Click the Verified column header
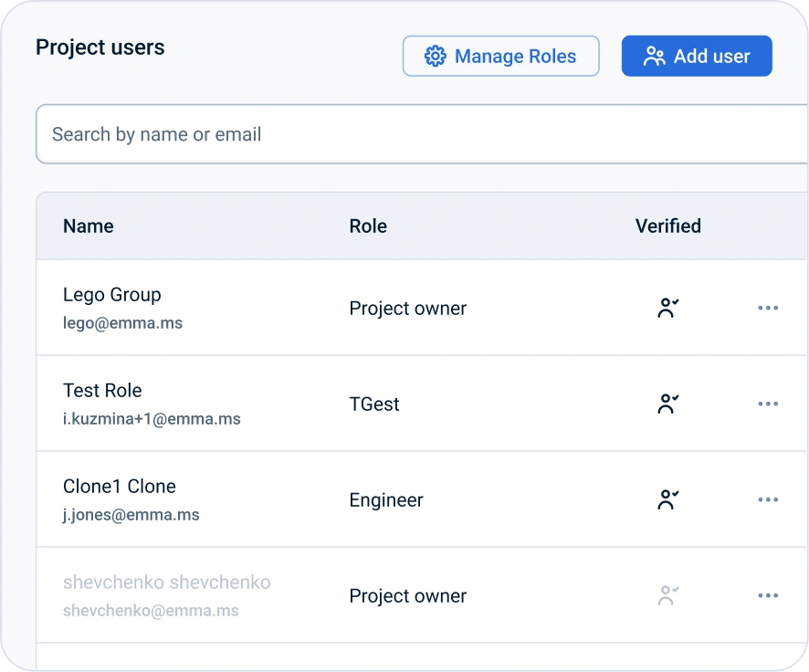 (x=668, y=226)
